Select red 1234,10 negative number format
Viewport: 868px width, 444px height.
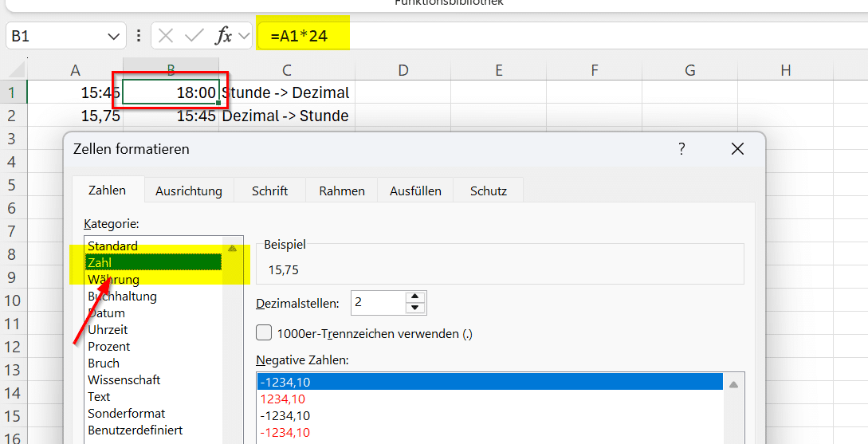point(285,399)
